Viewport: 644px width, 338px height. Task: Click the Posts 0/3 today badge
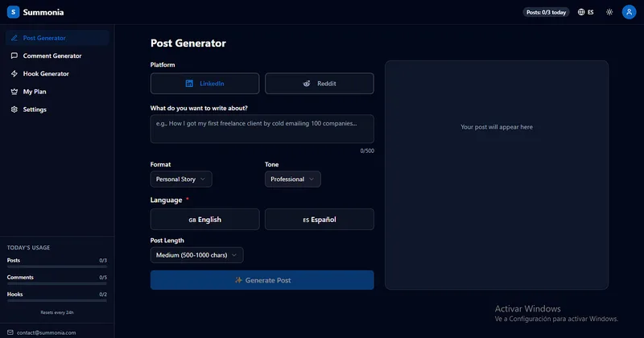[546, 12]
